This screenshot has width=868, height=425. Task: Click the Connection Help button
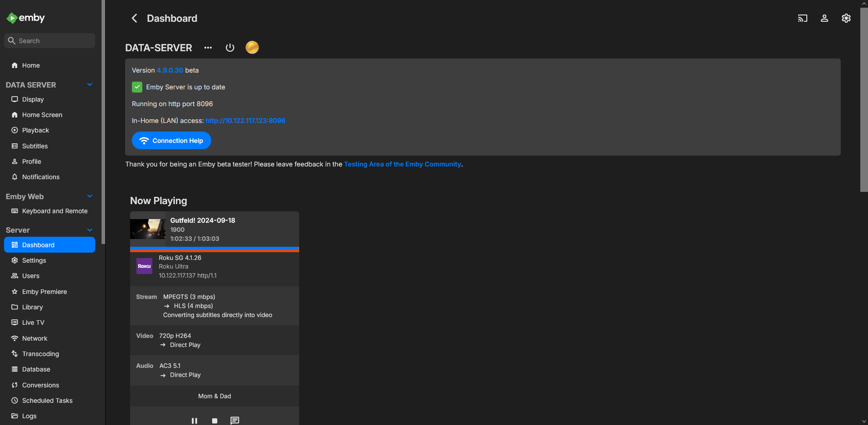pos(171,141)
